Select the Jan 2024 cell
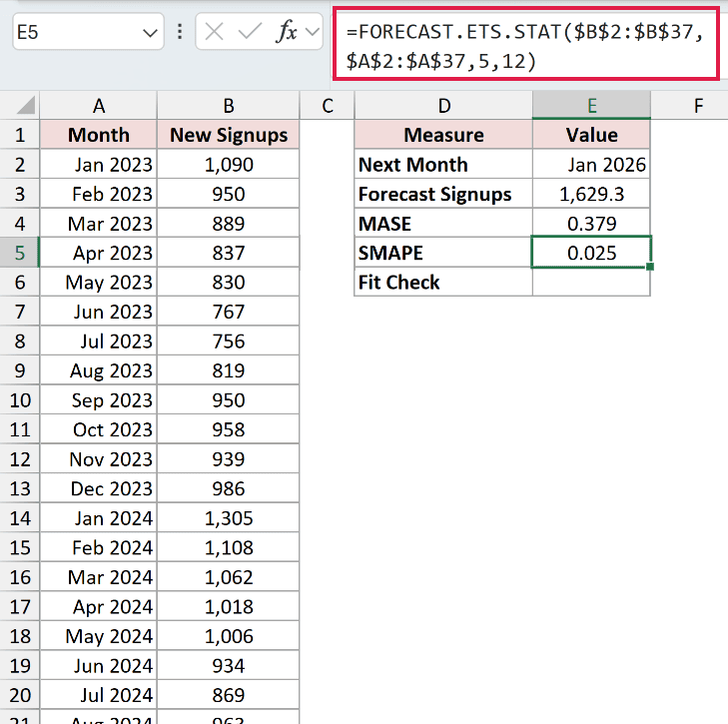 pos(99,518)
